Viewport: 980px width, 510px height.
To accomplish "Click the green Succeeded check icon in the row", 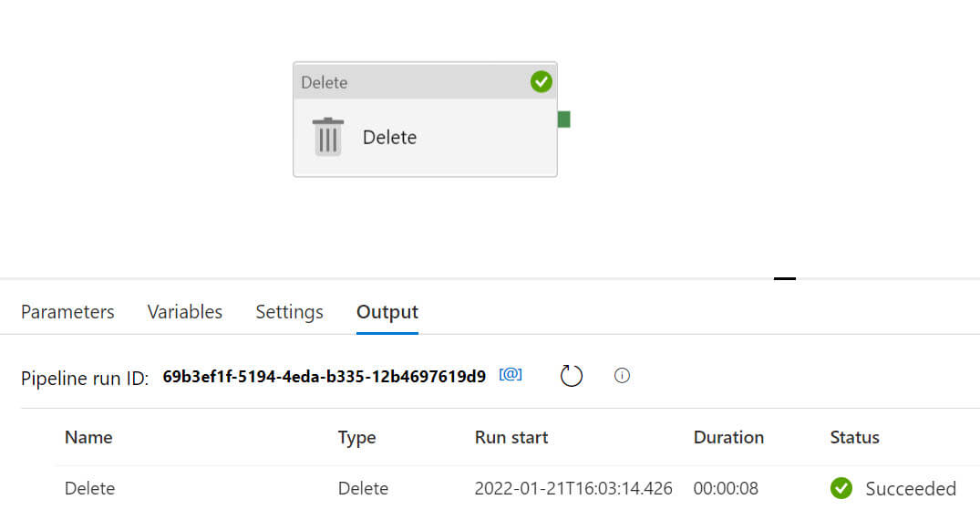I will click(841, 488).
